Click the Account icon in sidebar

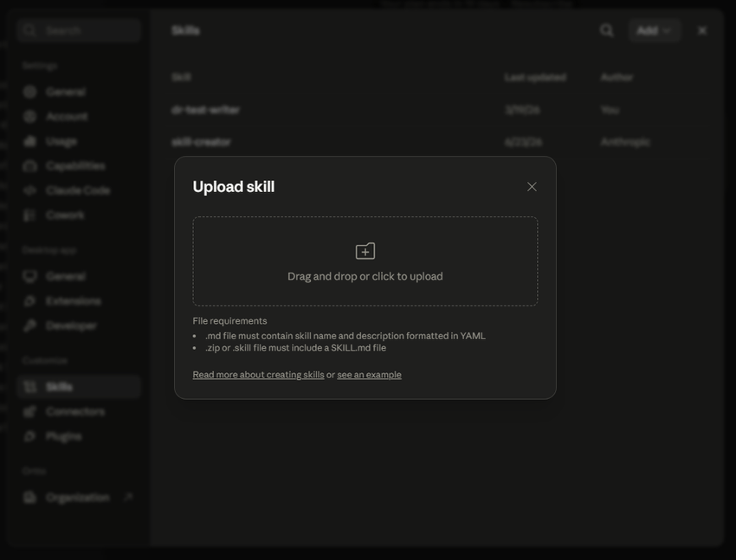click(30, 116)
